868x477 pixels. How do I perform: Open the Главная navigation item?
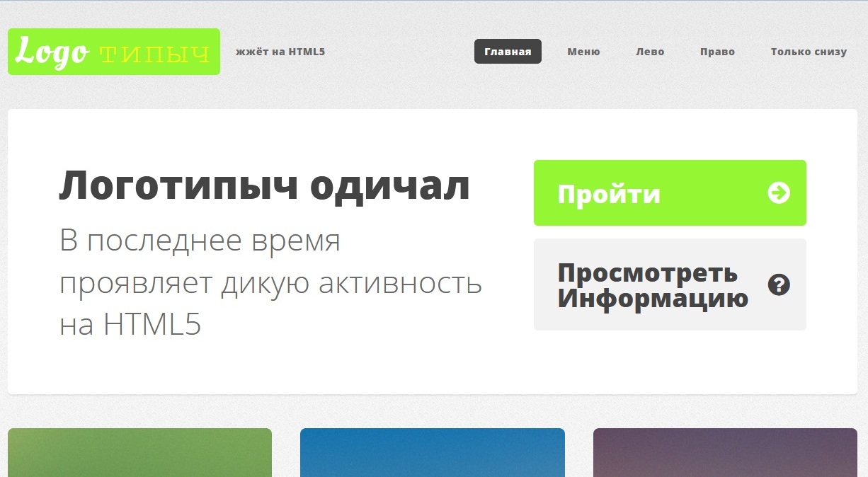pos(508,52)
